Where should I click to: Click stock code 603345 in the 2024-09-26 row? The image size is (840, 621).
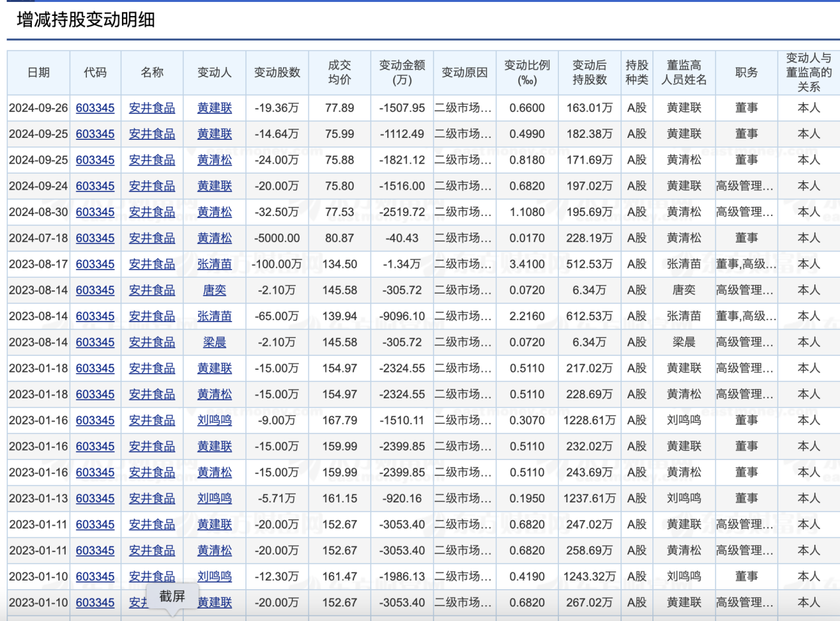95,108
